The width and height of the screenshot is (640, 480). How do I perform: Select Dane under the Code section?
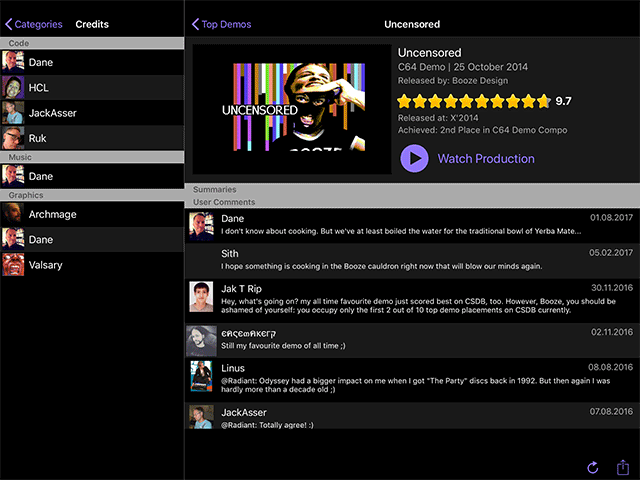click(92, 62)
